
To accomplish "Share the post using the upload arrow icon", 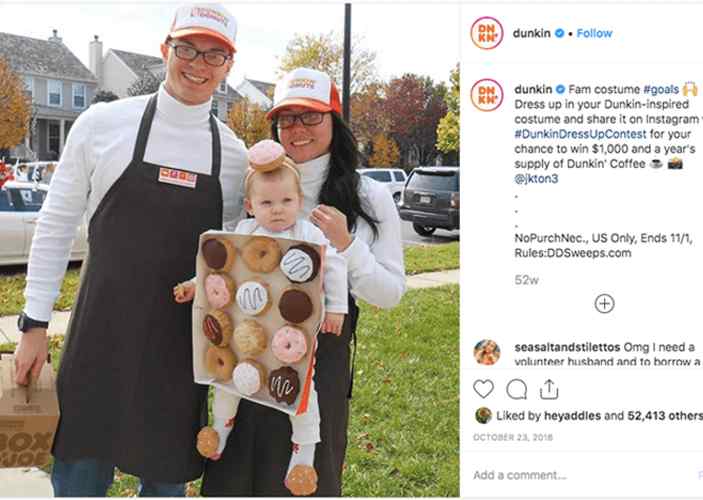I will pyautogui.click(x=549, y=389).
